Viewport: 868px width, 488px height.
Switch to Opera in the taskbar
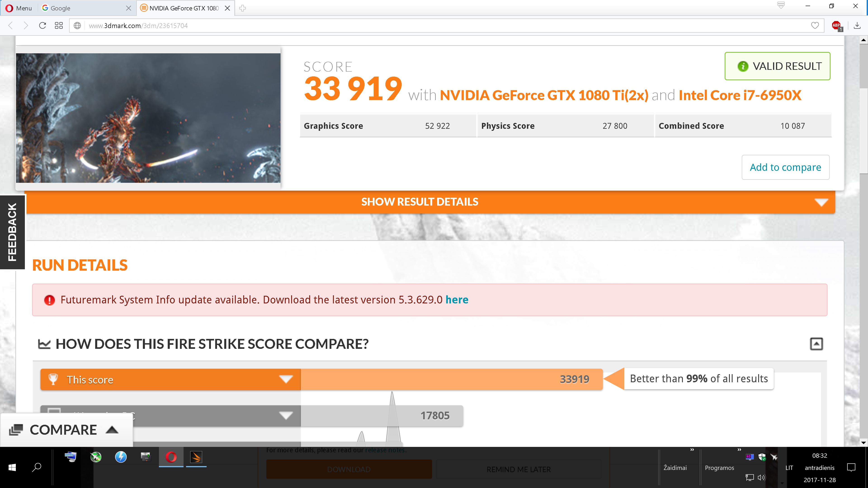point(171,457)
